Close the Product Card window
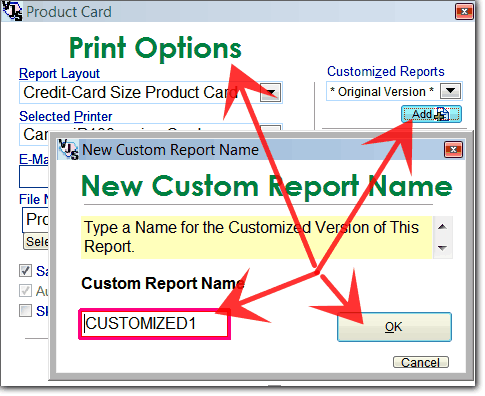 (x=465, y=12)
